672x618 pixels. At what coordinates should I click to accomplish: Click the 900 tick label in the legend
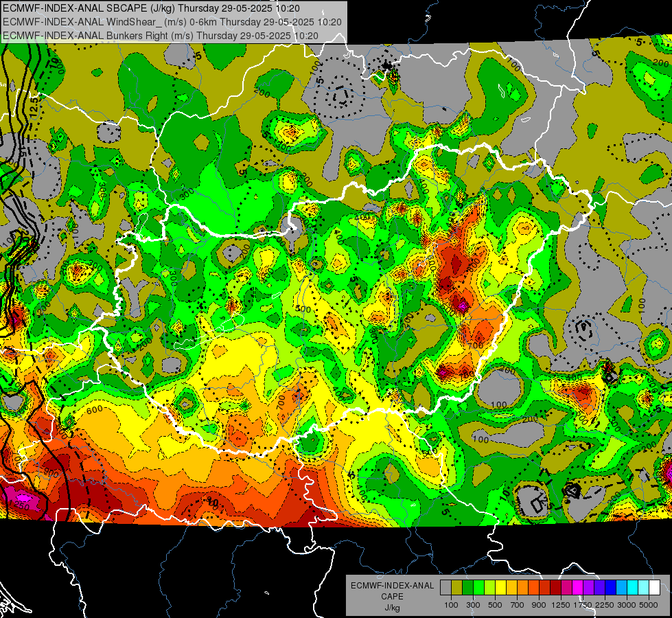pyautogui.click(x=539, y=605)
